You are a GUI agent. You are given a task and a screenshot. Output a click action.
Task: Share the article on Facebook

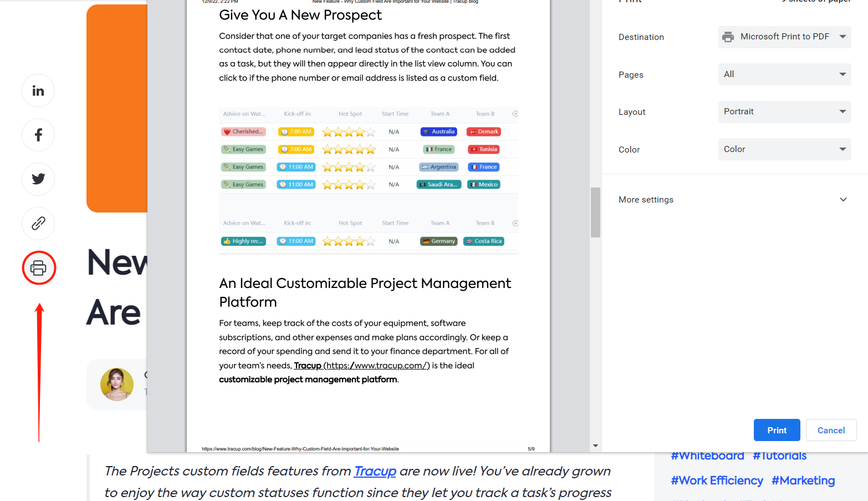[38, 135]
